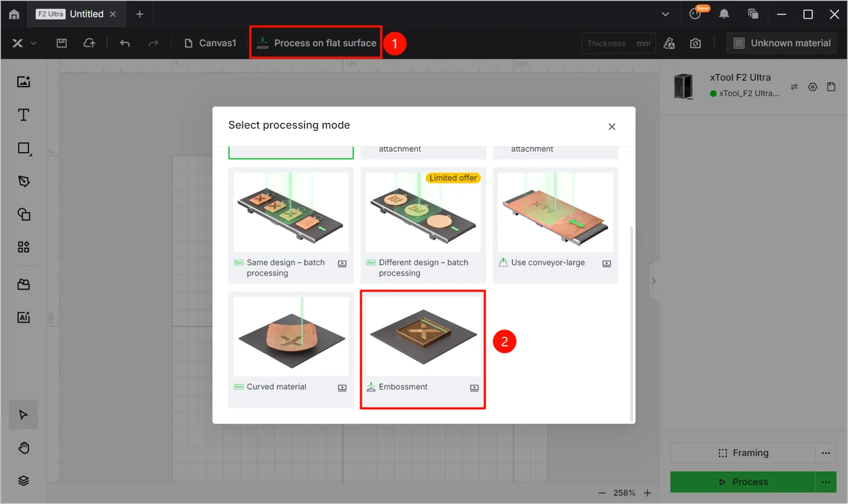Viewport: 848px width, 504px height.
Task: Open the Layers panel icon
Action: [24, 480]
